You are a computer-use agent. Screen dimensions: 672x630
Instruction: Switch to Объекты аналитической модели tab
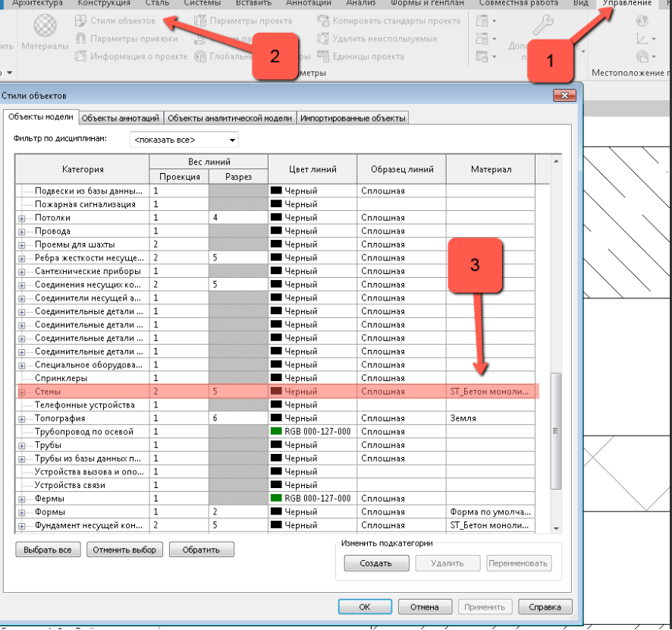tap(230, 118)
